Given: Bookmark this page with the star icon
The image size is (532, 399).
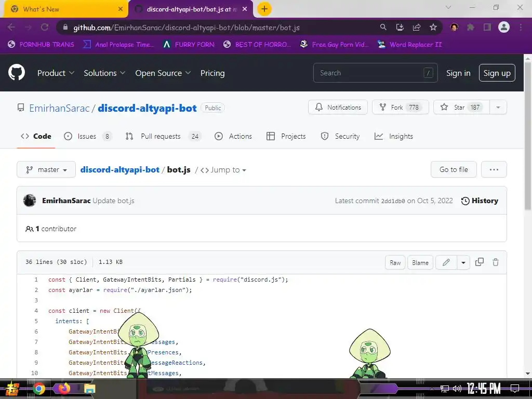Looking at the screenshot, I should pyautogui.click(x=433, y=27).
